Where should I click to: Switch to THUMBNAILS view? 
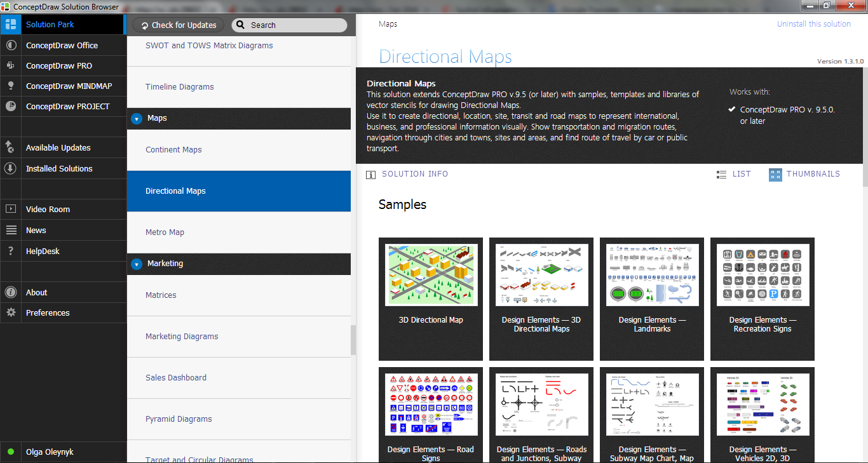pos(813,174)
